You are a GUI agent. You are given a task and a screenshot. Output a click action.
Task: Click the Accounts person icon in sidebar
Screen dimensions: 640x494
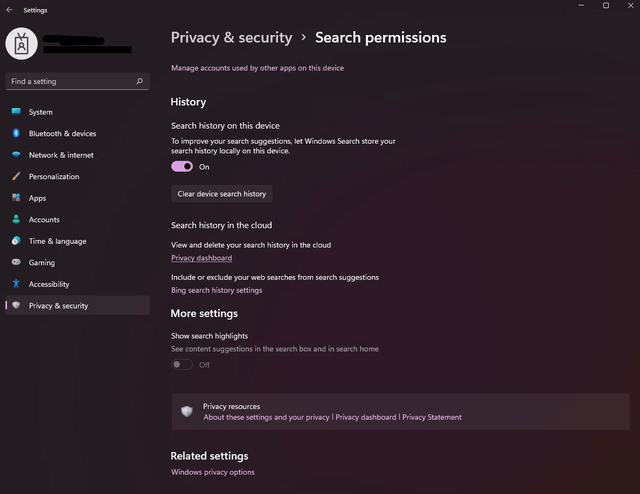pos(16,219)
